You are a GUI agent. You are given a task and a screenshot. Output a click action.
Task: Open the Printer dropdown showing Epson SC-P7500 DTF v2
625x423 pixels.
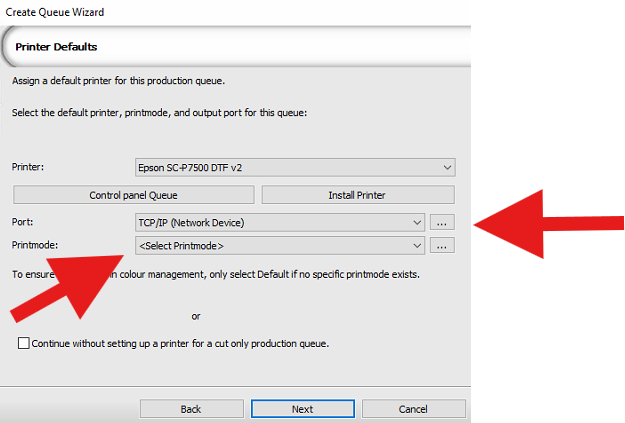pyautogui.click(x=295, y=167)
